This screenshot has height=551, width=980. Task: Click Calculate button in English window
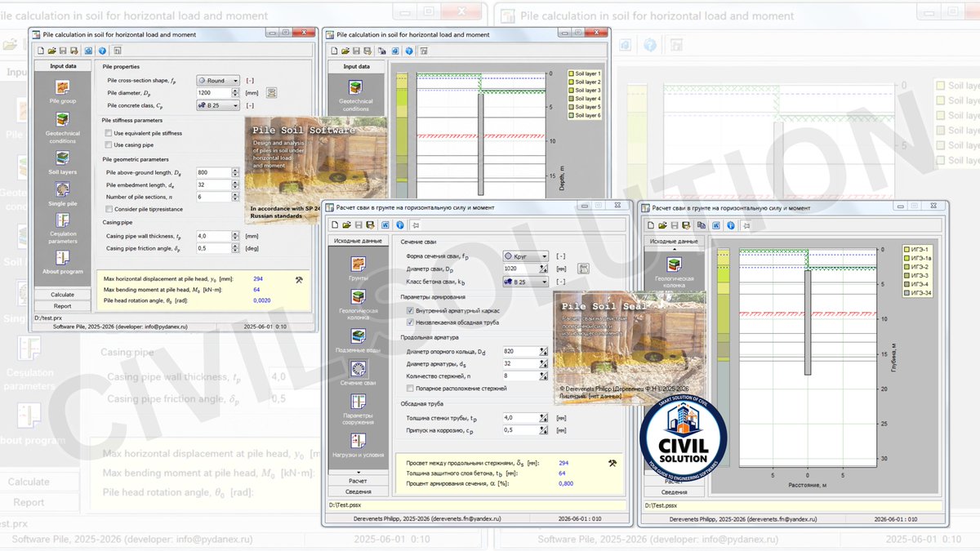tap(63, 295)
